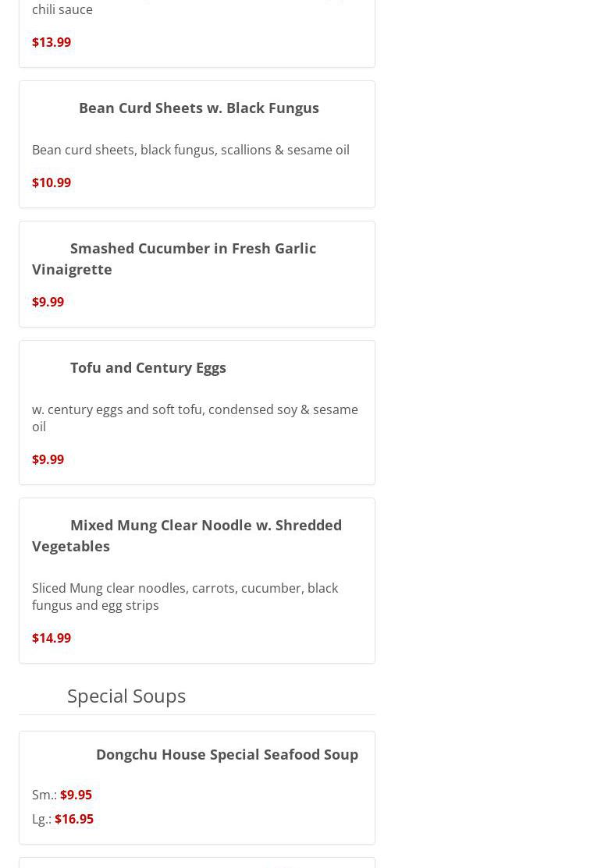
Task: Open Bean Curd Sheets w. Black Fungus item
Action: 198,108
